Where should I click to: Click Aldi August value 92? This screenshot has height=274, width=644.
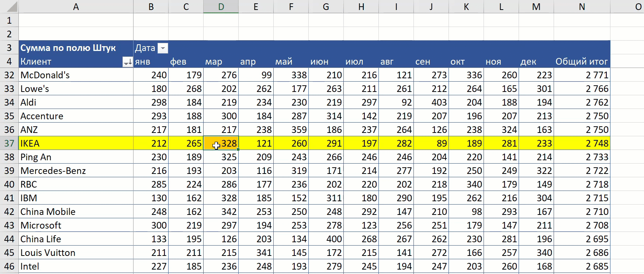click(x=396, y=102)
